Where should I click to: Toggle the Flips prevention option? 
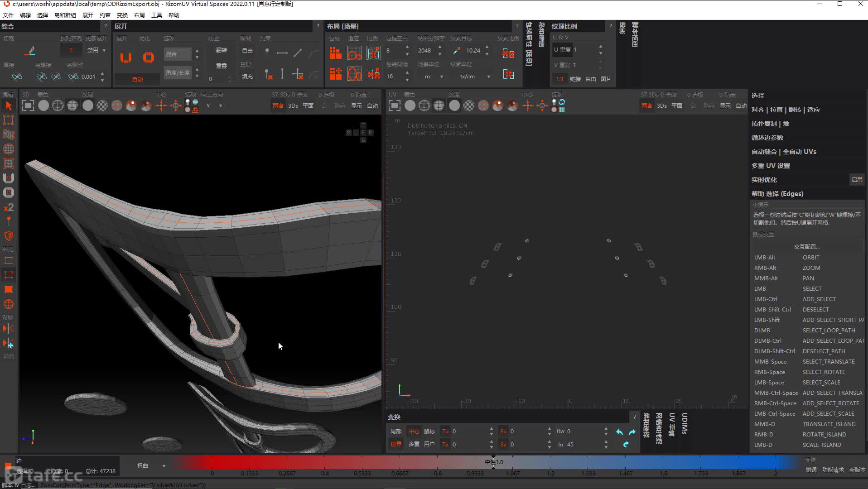[222, 50]
